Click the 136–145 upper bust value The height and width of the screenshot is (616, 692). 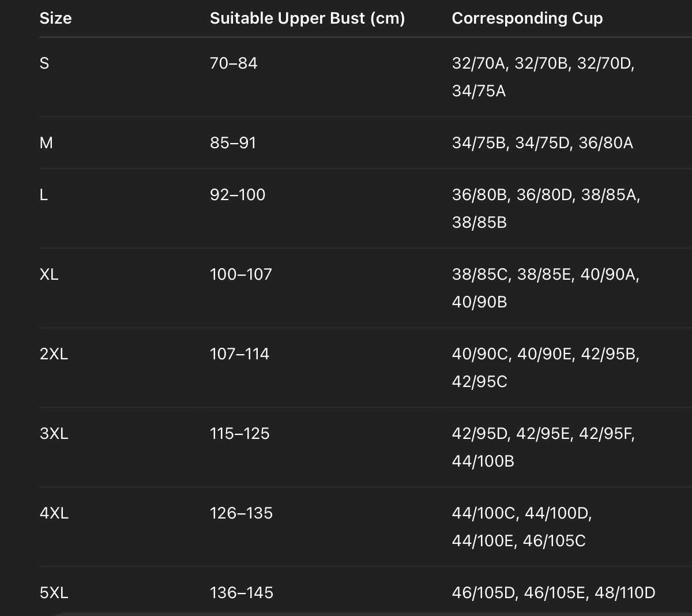pyautogui.click(x=241, y=593)
